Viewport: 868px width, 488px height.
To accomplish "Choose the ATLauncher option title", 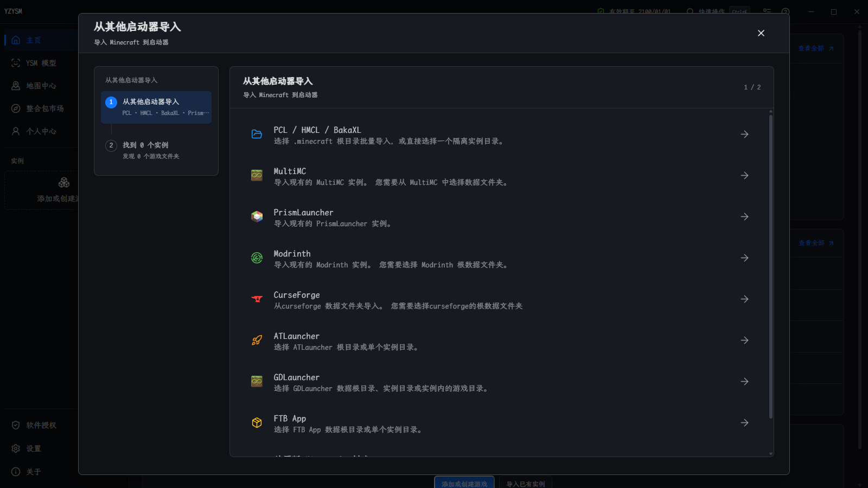I will (x=296, y=336).
